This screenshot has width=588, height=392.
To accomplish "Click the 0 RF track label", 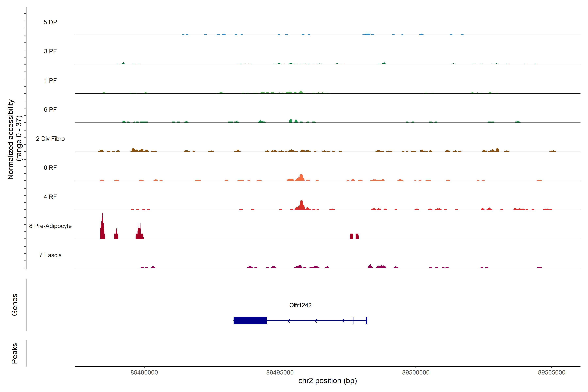I will coord(50,168).
